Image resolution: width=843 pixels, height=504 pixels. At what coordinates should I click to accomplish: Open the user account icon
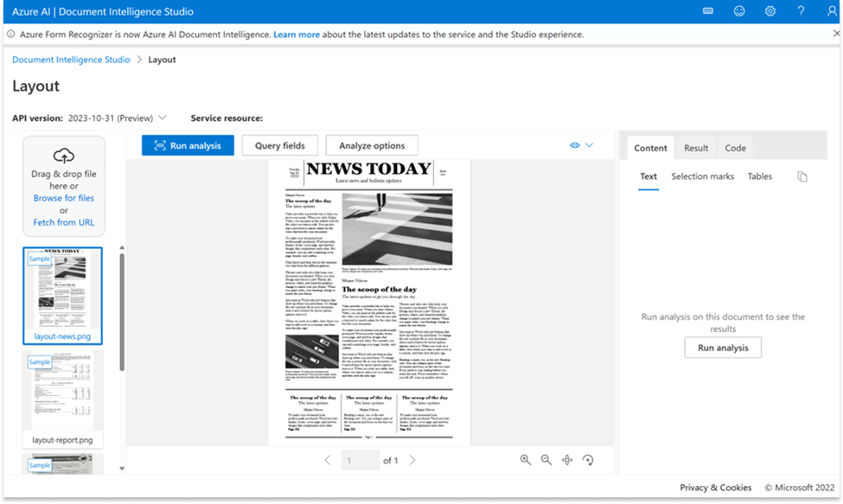832,11
